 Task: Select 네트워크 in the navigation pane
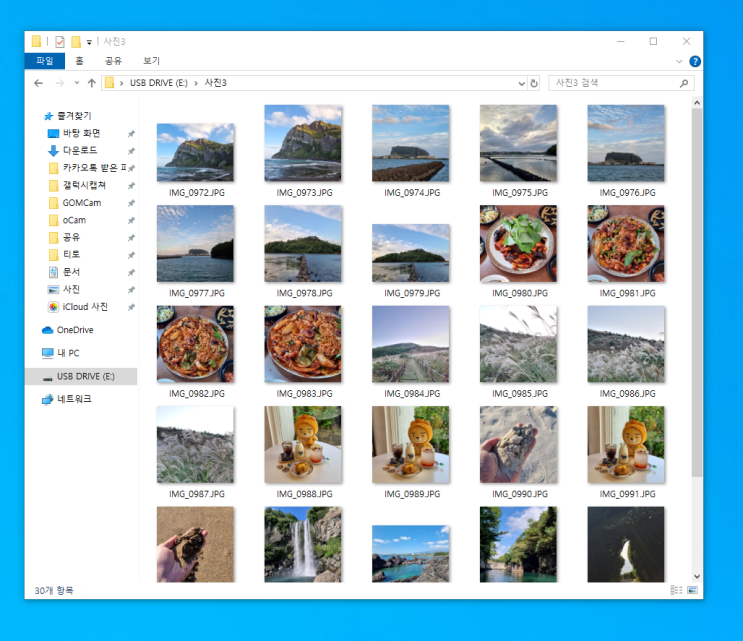tap(74, 399)
